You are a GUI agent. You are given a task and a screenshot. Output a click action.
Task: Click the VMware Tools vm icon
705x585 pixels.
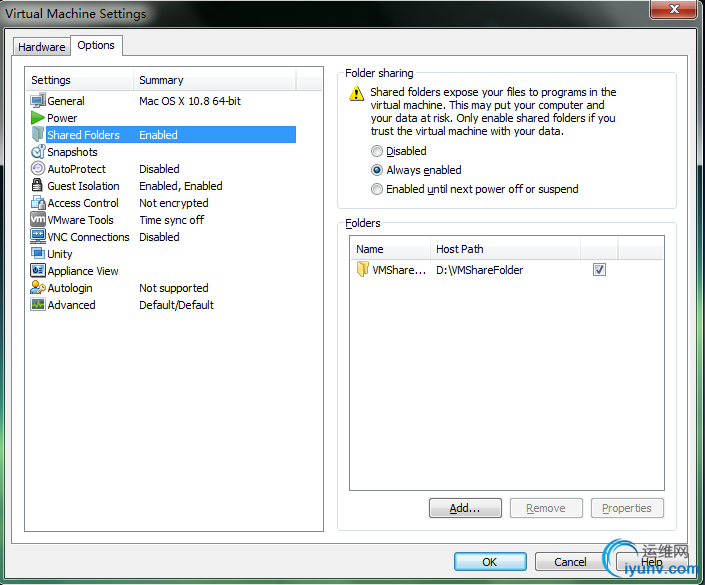click(38, 219)
